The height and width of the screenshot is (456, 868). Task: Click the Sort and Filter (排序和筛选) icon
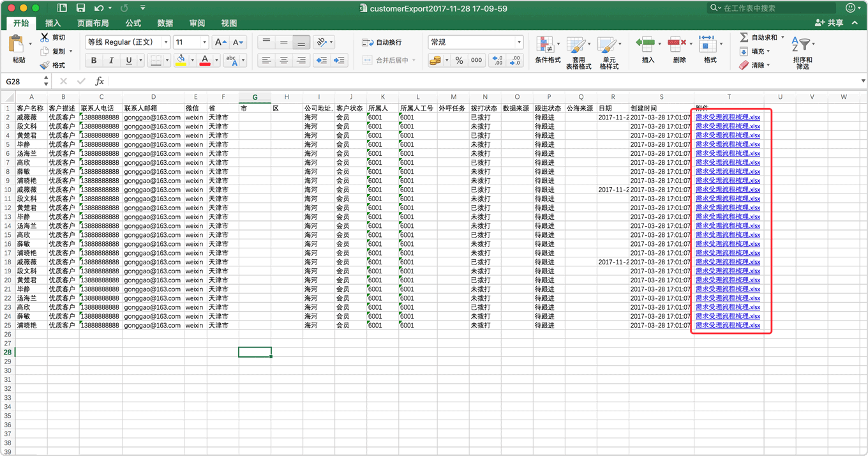tap(801, 45)
